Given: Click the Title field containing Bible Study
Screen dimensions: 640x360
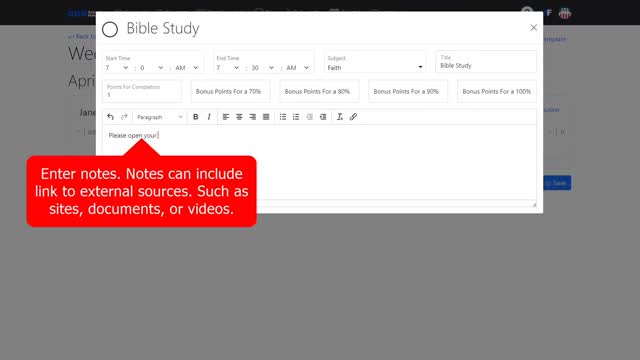Looking at the screenshot, I should coord(486,62).
